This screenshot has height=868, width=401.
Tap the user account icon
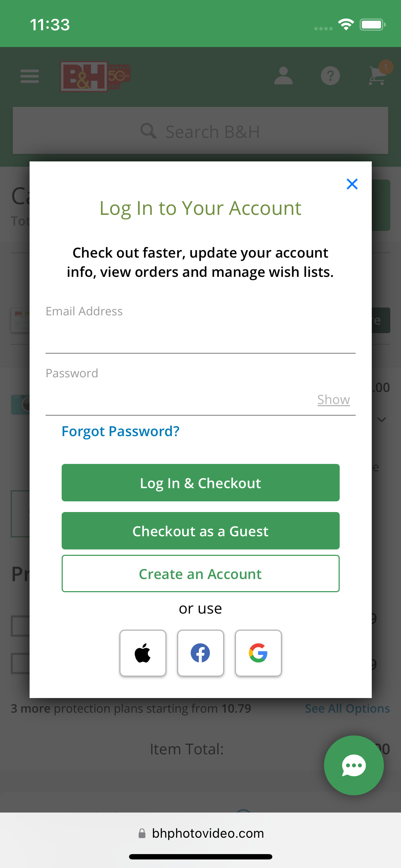[283, 76]
